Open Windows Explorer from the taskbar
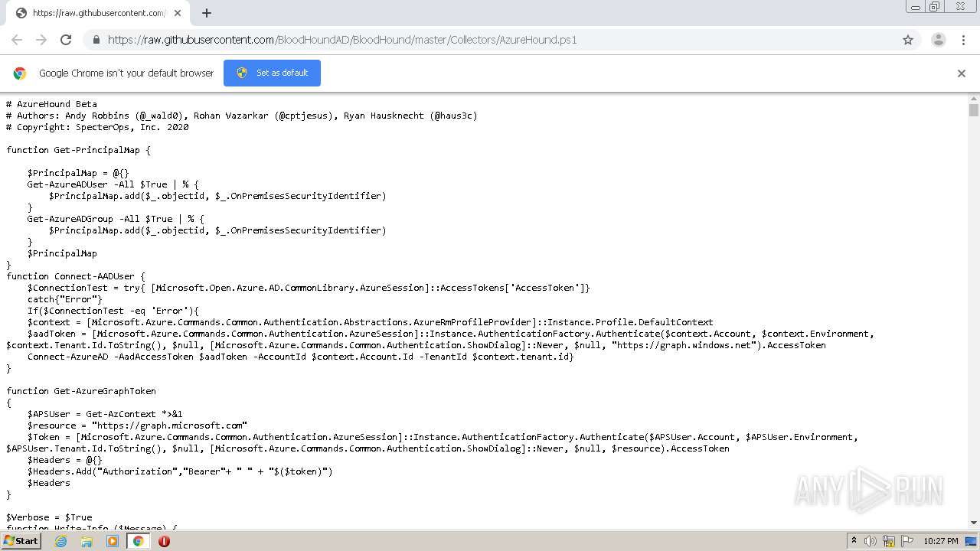 click(87, 541)
